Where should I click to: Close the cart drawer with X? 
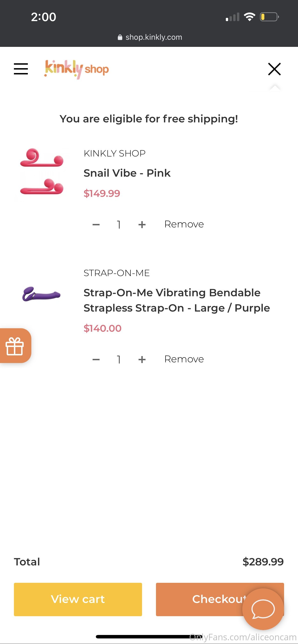click(x=274, y=69)
